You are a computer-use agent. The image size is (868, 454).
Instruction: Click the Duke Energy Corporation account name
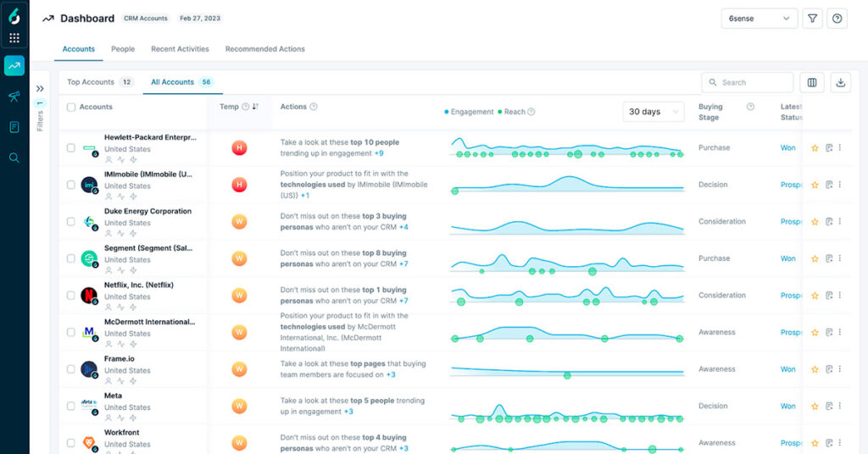click(147, 212)
